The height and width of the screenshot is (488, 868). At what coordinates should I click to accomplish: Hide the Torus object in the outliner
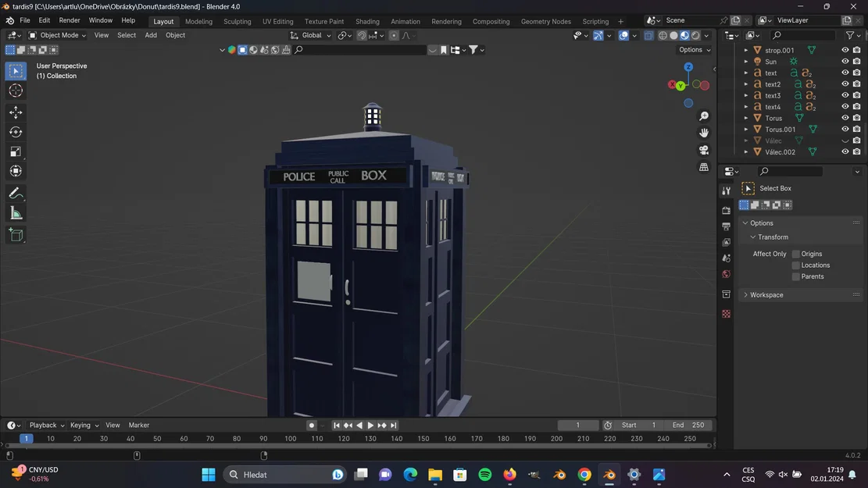[844, 118]
